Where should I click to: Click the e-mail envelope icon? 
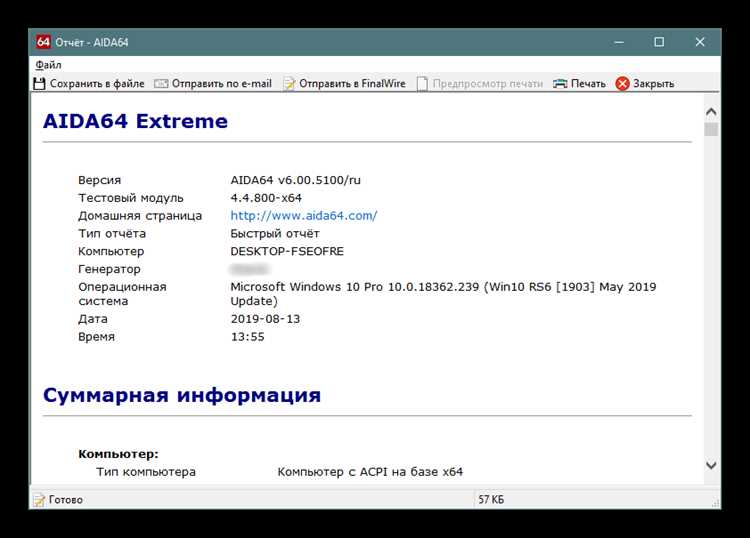coord(161,84)
